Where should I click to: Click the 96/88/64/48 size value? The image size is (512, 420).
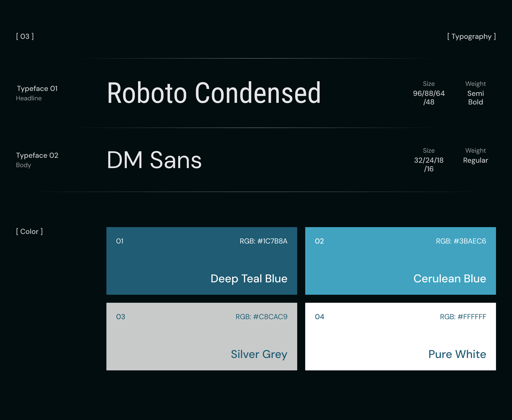coord(429,97)
